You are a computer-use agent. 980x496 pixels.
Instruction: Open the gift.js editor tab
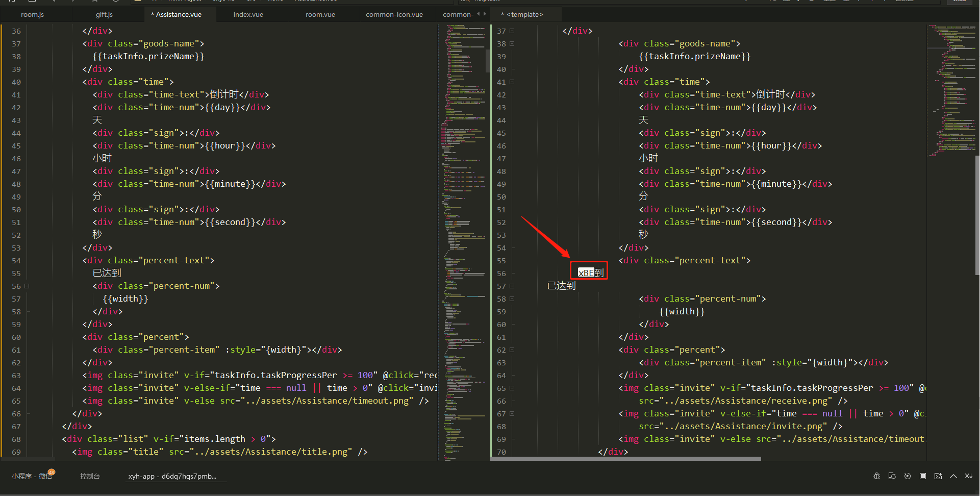104,14
